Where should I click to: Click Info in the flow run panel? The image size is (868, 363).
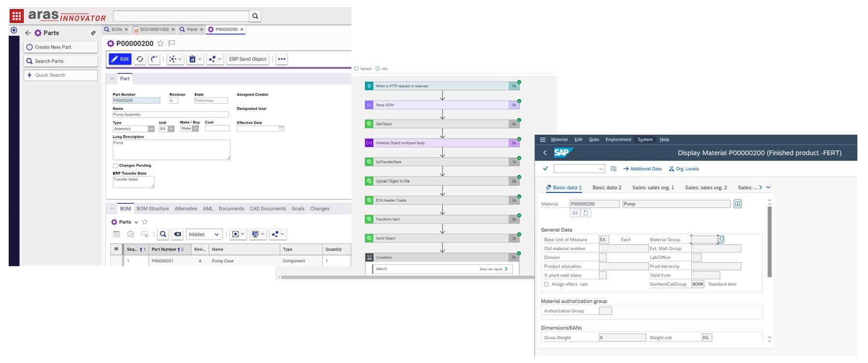click(x=381, y=69)
